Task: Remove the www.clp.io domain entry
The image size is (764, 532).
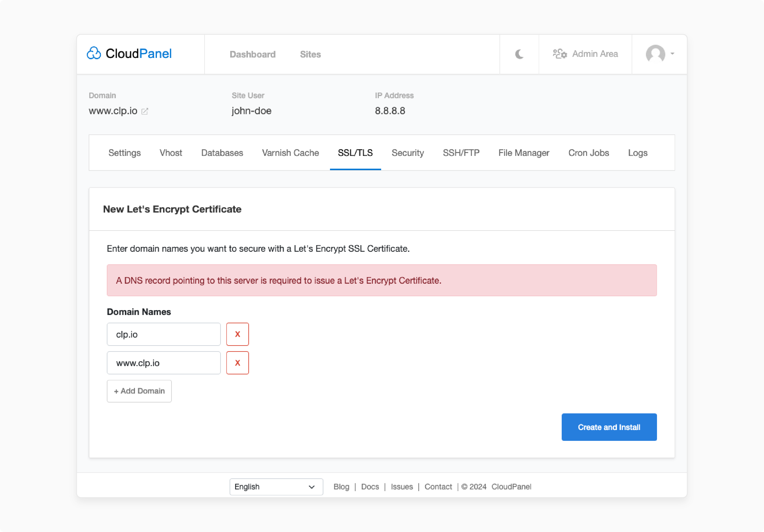Action: tap(237, 363)
